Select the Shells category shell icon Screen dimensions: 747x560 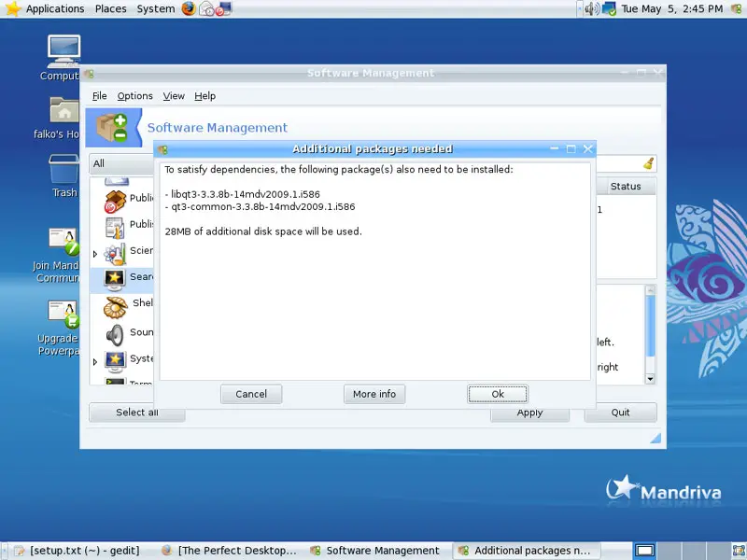pos(115,307)
